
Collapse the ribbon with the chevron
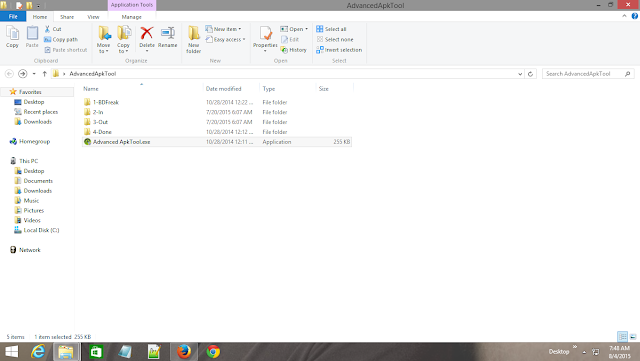point(624,16)
